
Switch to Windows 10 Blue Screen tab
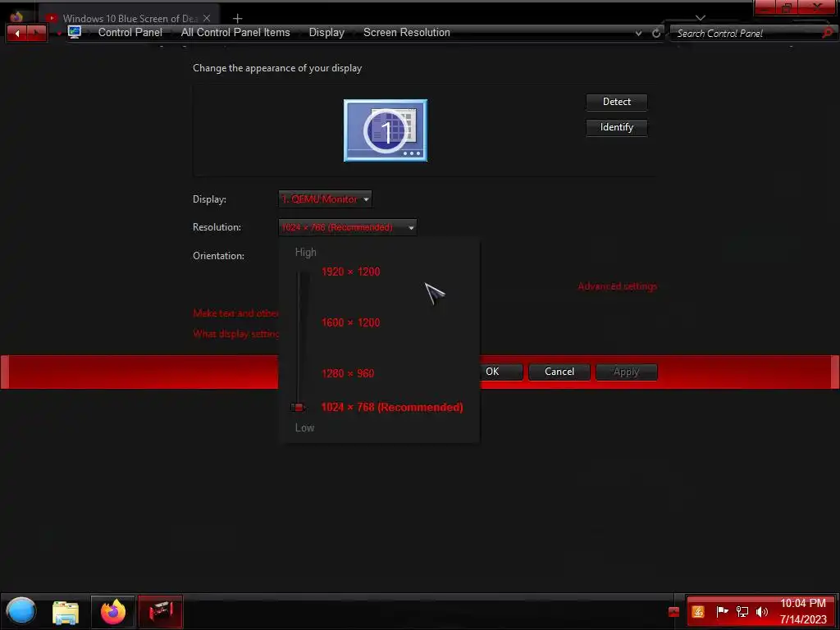(130, 18)
